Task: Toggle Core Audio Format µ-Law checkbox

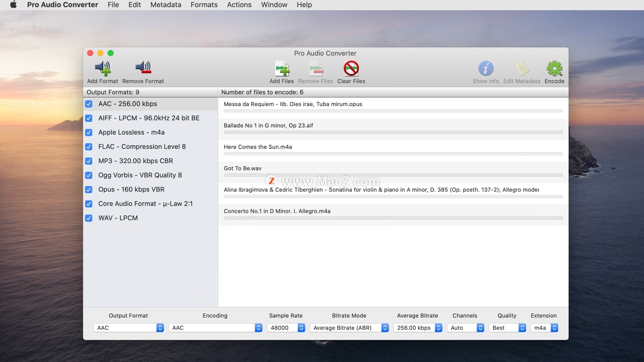Action: [x=89, y=204]
